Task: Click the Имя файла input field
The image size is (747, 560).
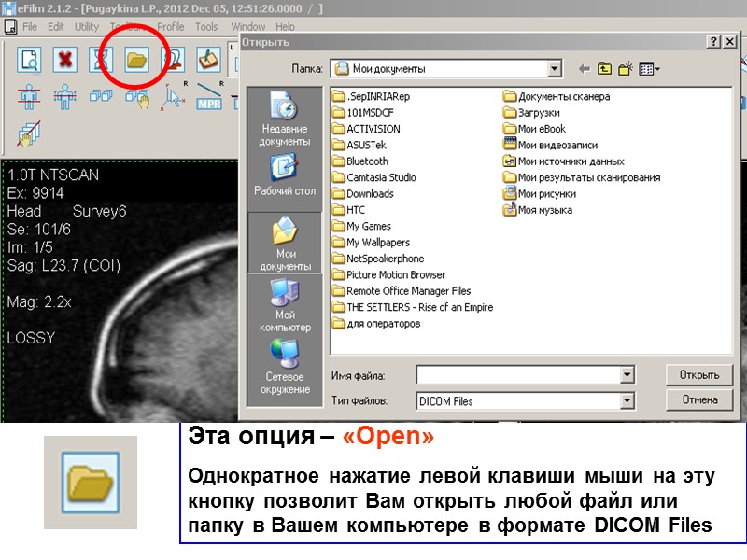Action: (x=519, y=375)
